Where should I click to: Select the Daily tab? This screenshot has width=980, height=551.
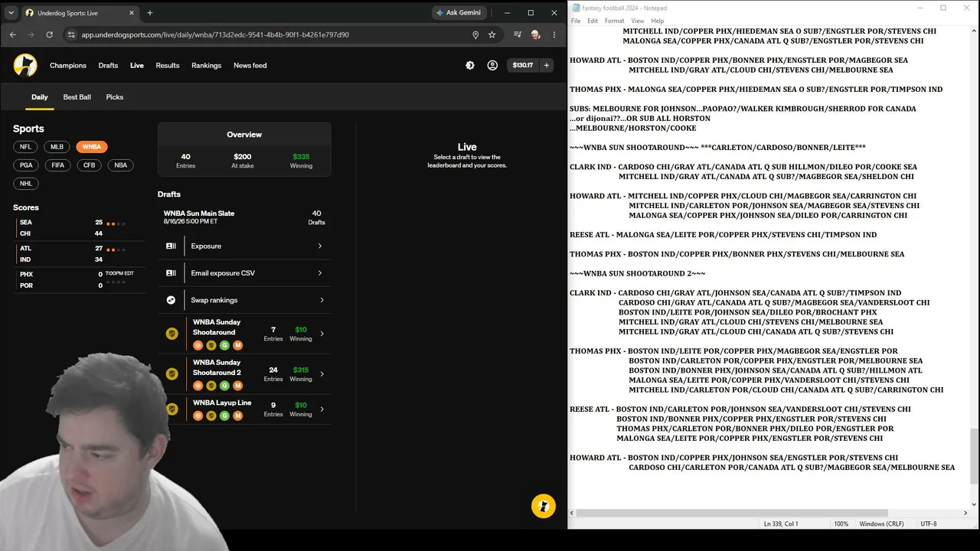pos(40,97)
